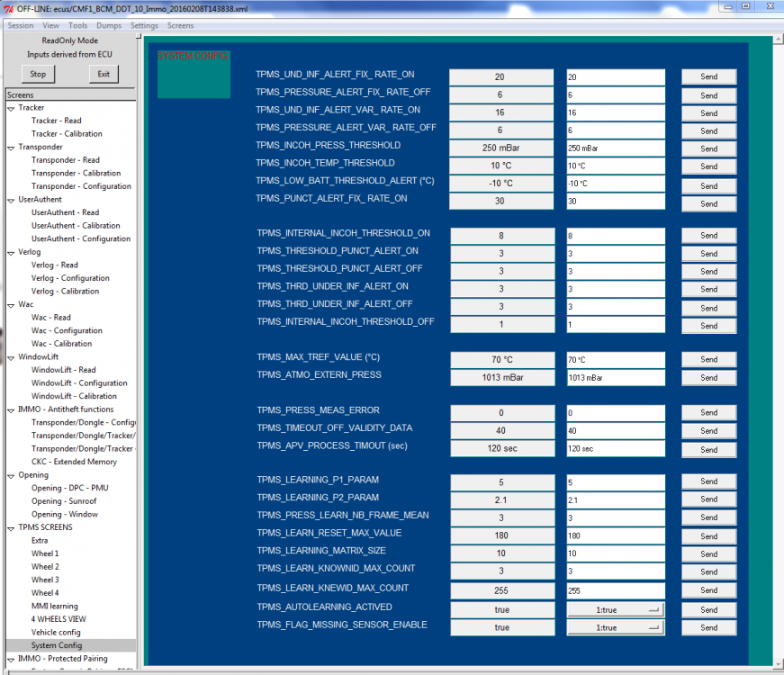Screen dimensions: 784x675
Task: Select Transponder - Calibration screen
Action: tap(76, 173)
